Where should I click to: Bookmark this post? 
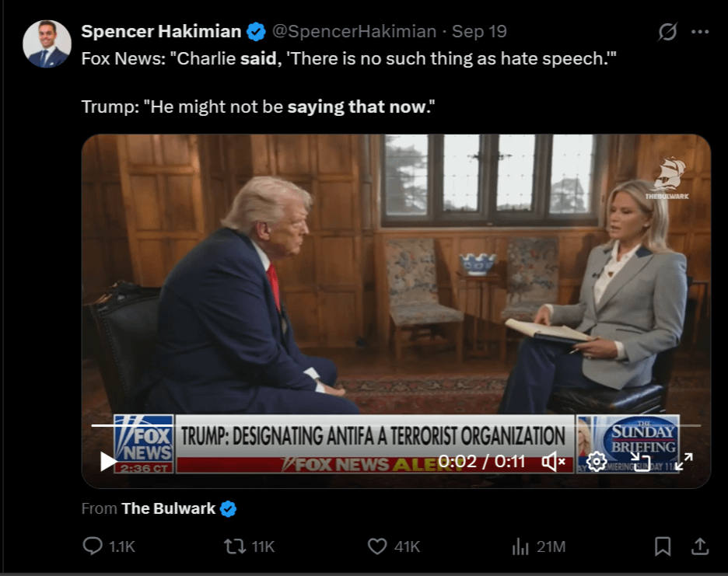click(x=663, y=546)
